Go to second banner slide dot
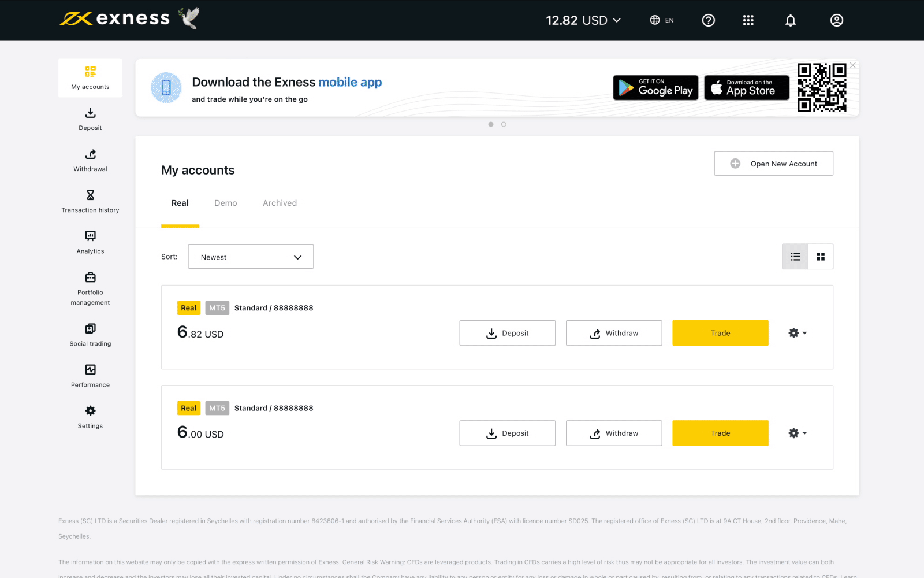This screenshot has width=924, height=578. 504,124
